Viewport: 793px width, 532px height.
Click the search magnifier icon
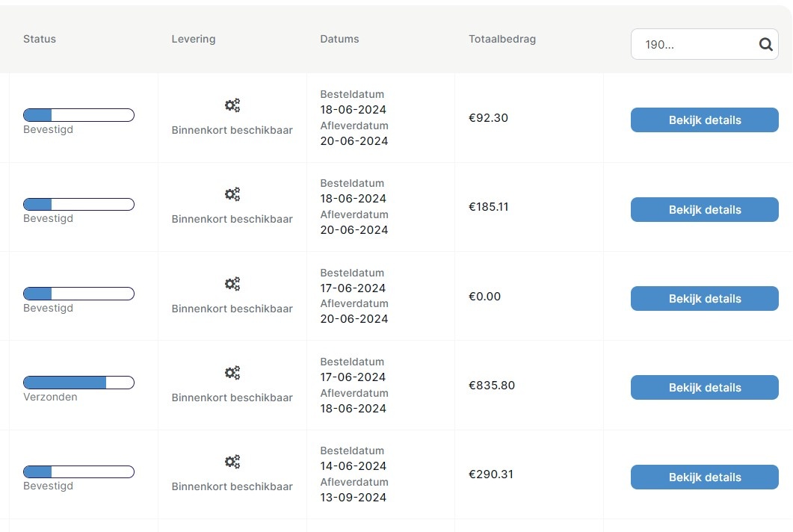765,44
